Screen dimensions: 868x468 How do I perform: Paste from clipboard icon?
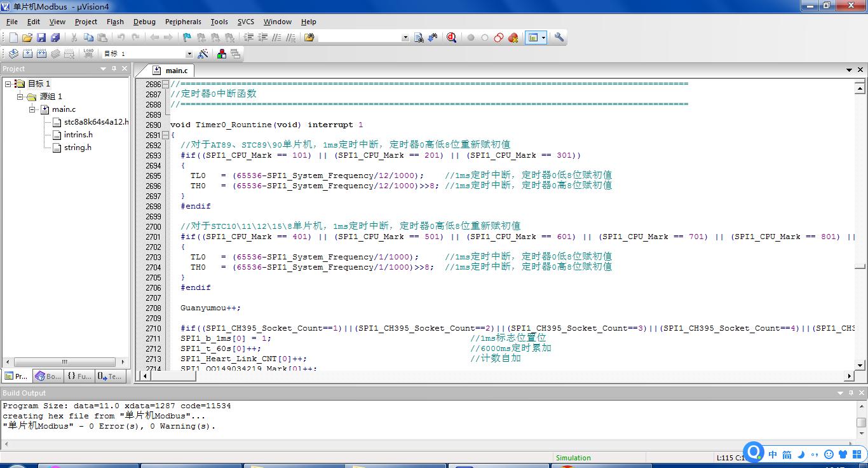coord(102,38)
